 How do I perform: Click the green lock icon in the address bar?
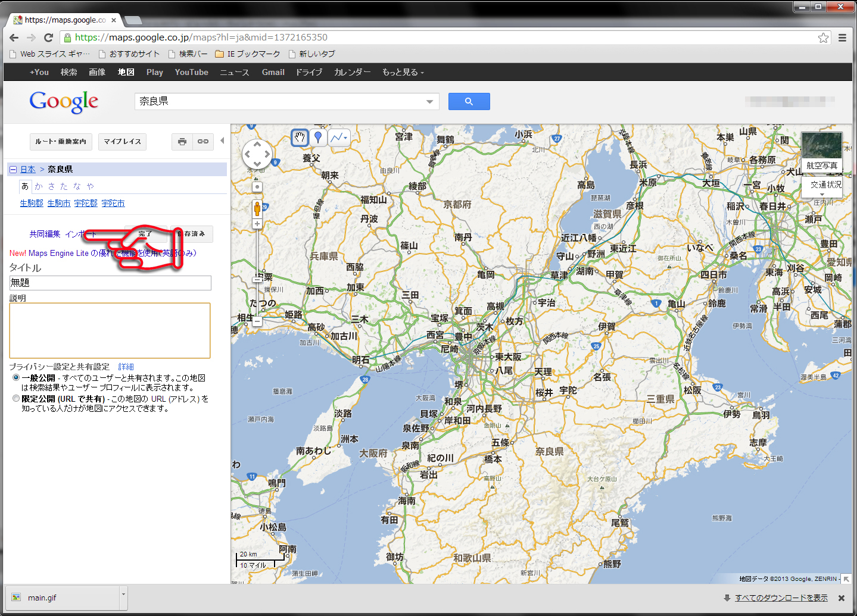click(x=67, y=37)
